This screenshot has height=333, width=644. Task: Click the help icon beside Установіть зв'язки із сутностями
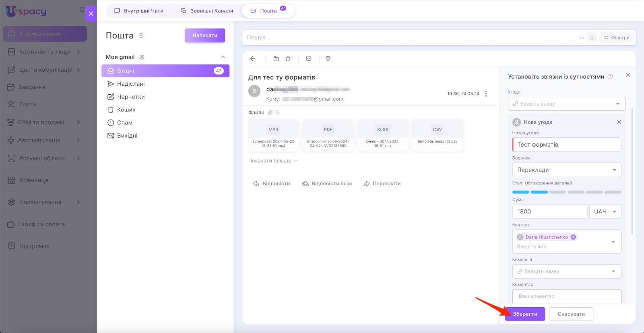610,77
